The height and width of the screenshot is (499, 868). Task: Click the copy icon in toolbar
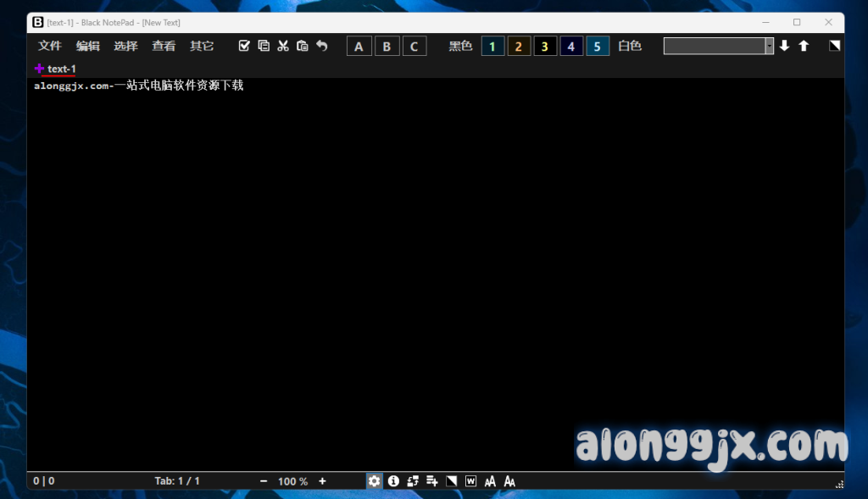(264, 46)
